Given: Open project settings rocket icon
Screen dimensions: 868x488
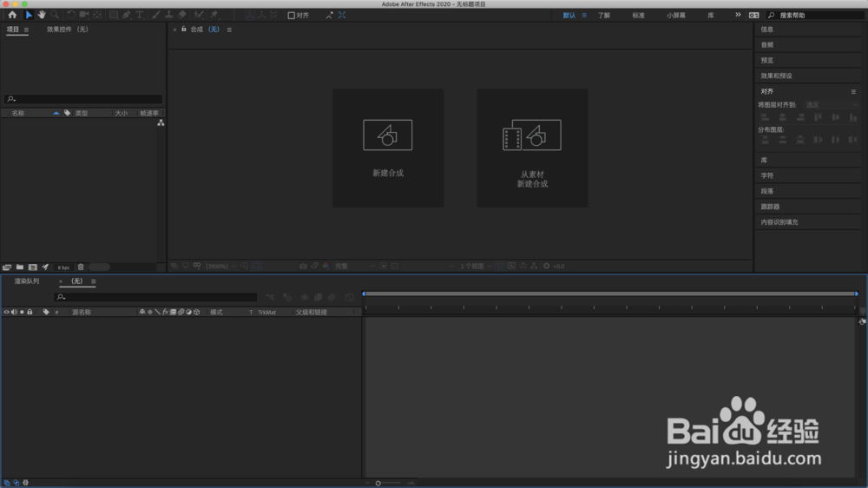Looking at the screenshot, I should (x=45, y=267).
